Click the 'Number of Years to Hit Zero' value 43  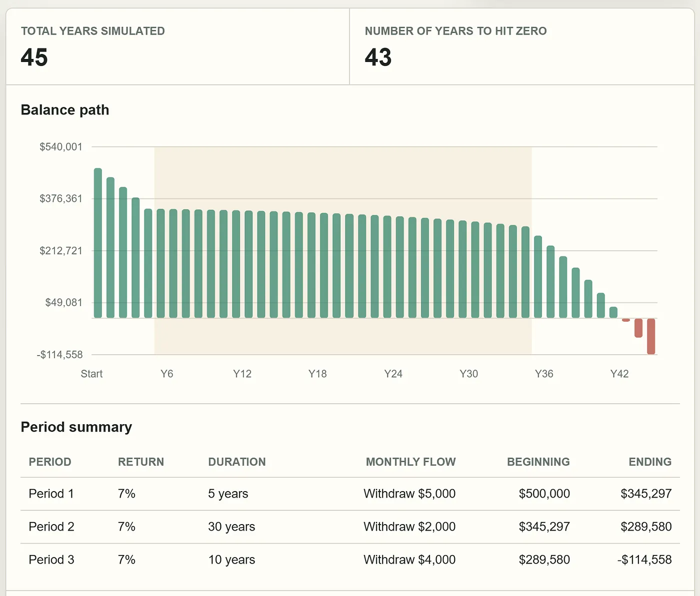coord(378,57)
